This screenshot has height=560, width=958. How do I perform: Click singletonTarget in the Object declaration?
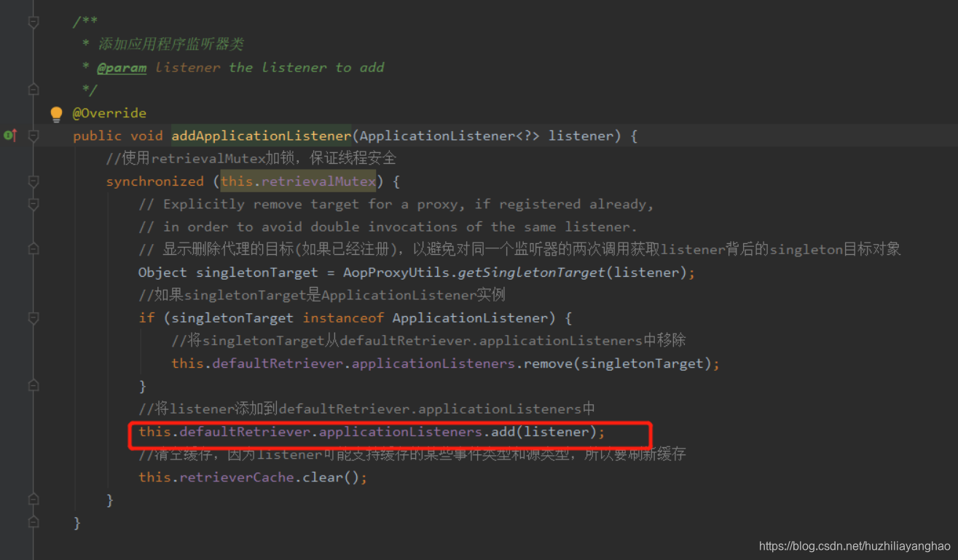click(x=257, y=272)
